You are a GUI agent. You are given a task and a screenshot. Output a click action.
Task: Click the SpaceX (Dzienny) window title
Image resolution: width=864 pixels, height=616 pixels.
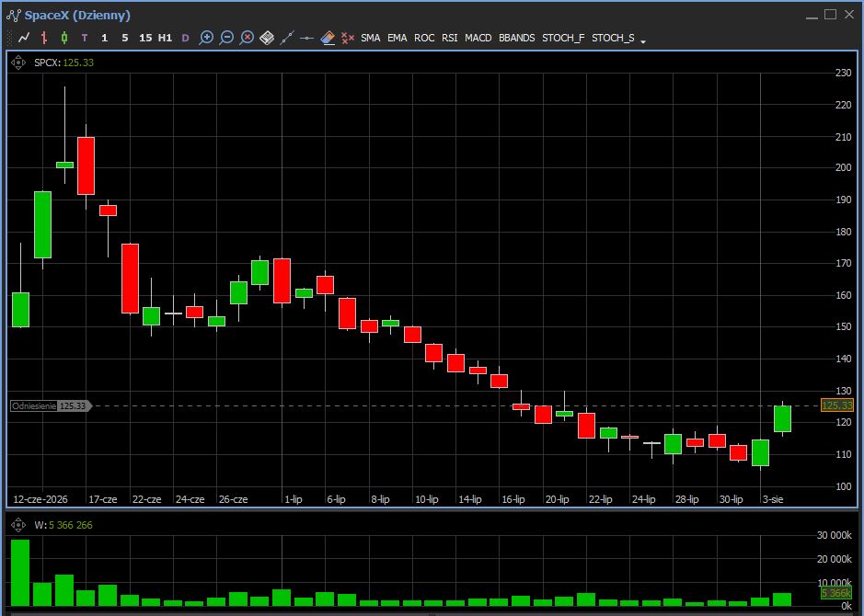pyautogui.click(x=77, y=16)
